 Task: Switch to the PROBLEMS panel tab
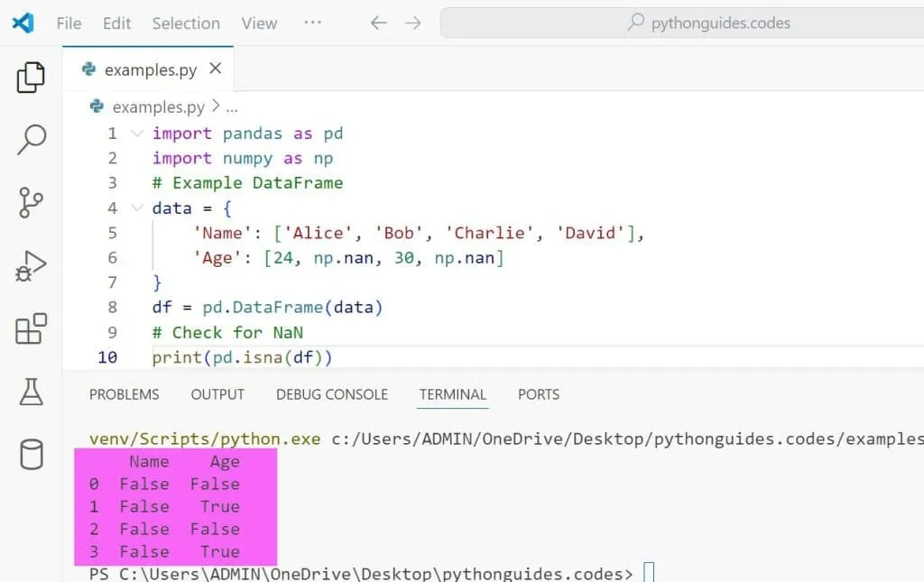[x=124, y=394]
